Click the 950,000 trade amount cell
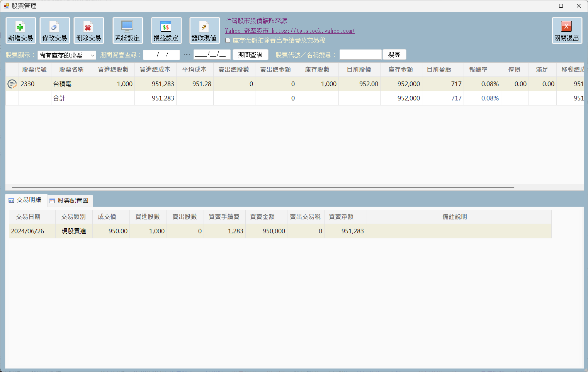This screenshot has height=372, width=588. [266, 231]
